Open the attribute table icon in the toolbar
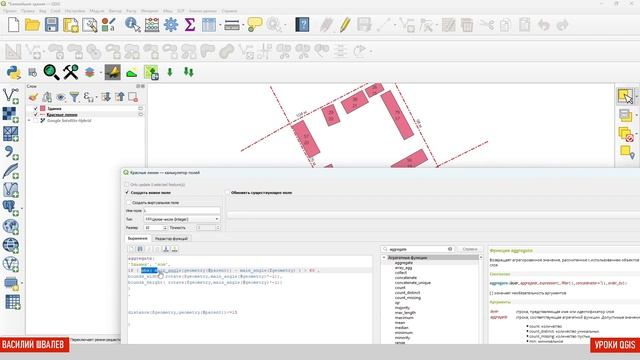The width and height of the screenshot is (640, 360). coord(209,25)
